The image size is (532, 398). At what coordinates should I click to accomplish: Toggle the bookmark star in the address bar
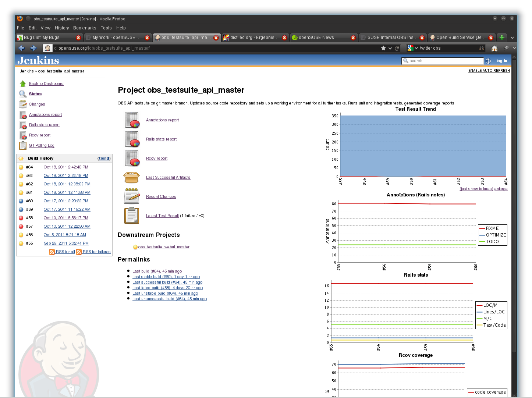coord(383,48)
